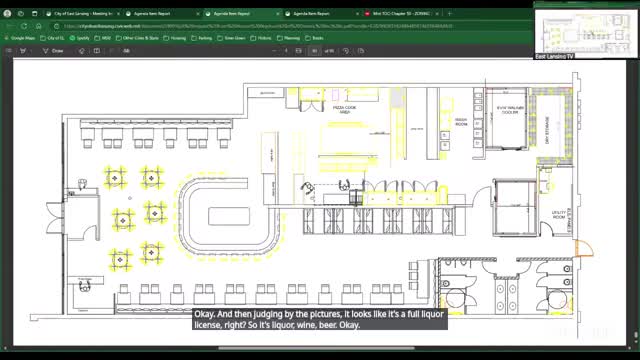Click the horizontal scrollbar under the PDF
Image resolution: width=640 pixels, height=360 pixels.
tap(316, 348)
